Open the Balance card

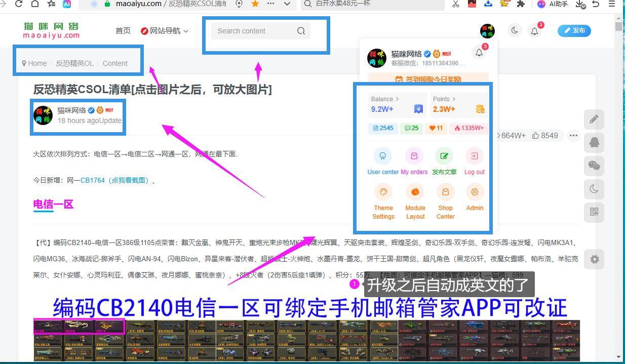397,104
